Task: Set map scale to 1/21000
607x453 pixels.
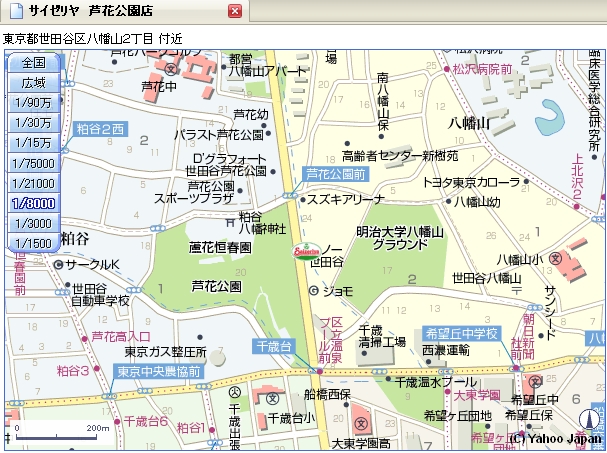Action: click(x=34, y=183)
